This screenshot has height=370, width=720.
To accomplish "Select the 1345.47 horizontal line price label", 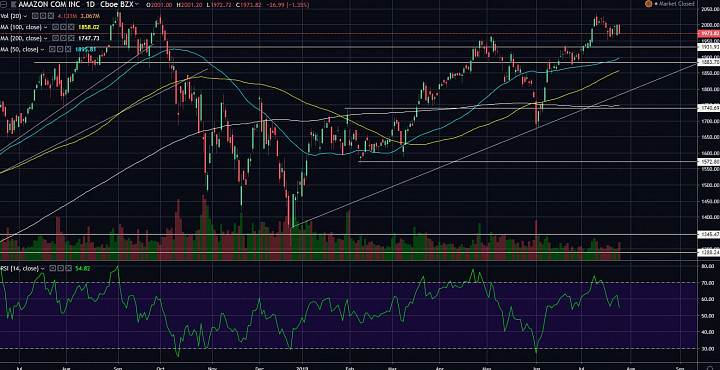I will [x=708, y=235].
